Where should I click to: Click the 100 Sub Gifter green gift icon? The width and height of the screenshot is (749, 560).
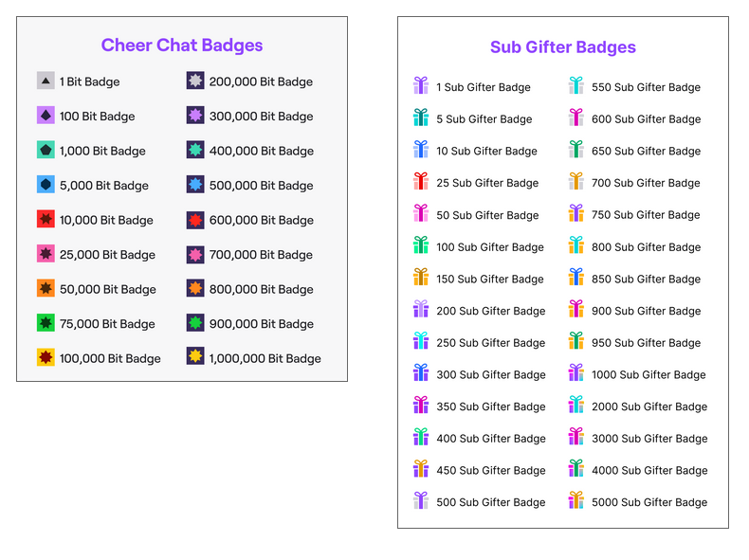click(421, 244)
